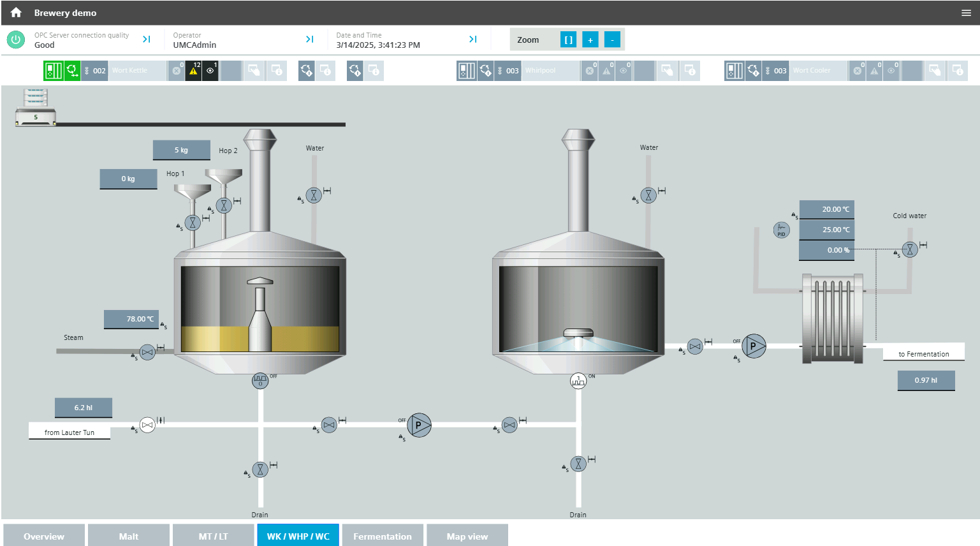Click the green power status icon
Image resolution: width=980 pixels, height=546 pixels.
16,40
